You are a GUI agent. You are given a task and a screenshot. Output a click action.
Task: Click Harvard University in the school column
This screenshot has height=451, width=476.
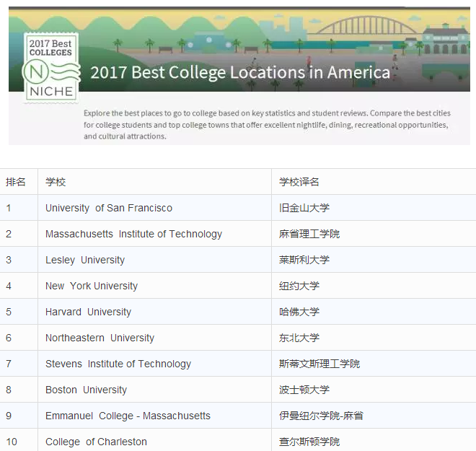click(88, 312)
